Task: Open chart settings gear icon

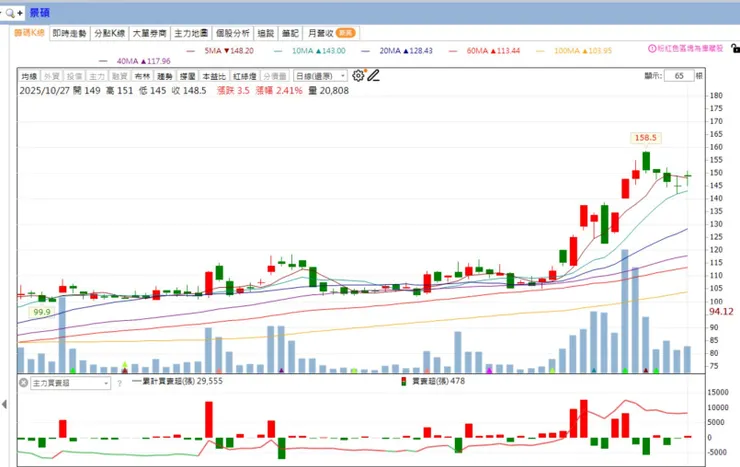Action: click(x=358, y=75)
